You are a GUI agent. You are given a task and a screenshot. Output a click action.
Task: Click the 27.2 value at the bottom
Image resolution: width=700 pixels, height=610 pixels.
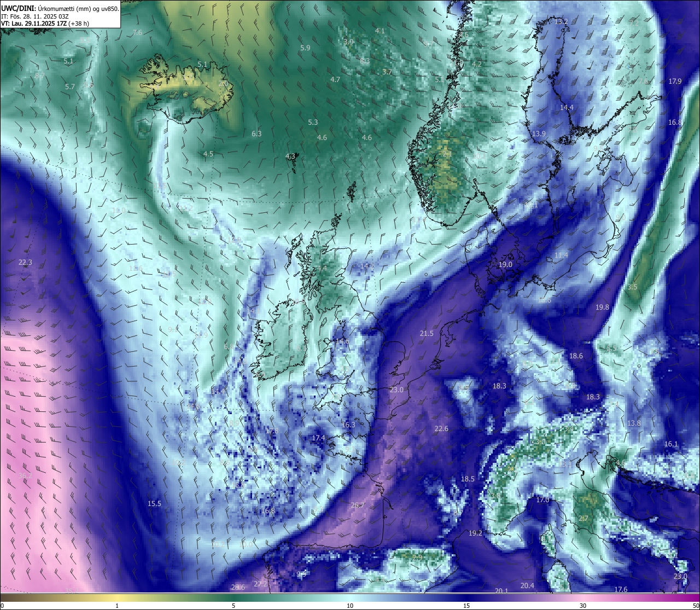260,584
